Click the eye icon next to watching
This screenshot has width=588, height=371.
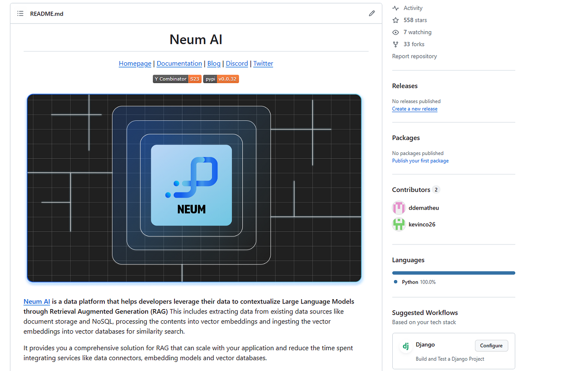(395, 32)
